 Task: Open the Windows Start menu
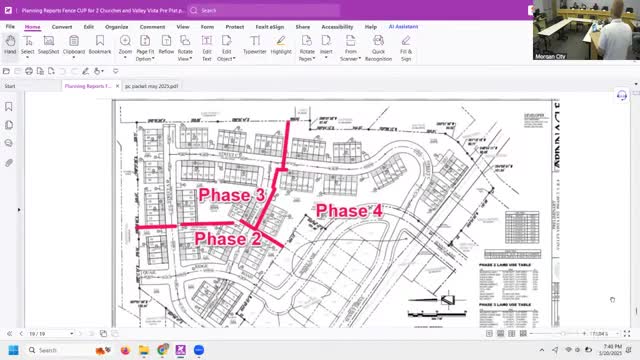point(13,350)
